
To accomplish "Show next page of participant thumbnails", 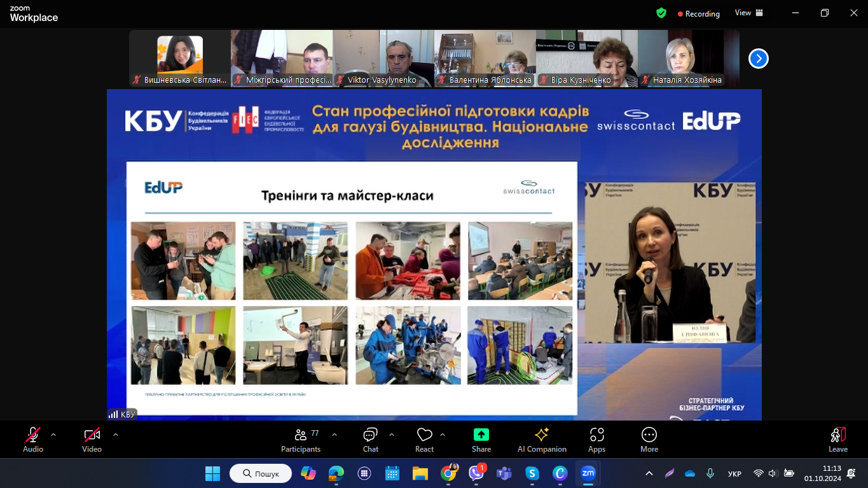I will tap(758, 59).
